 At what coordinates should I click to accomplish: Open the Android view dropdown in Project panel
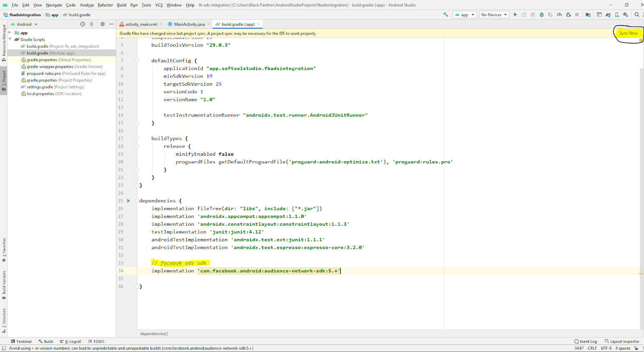pyautogui.click(x=24, y=24)
